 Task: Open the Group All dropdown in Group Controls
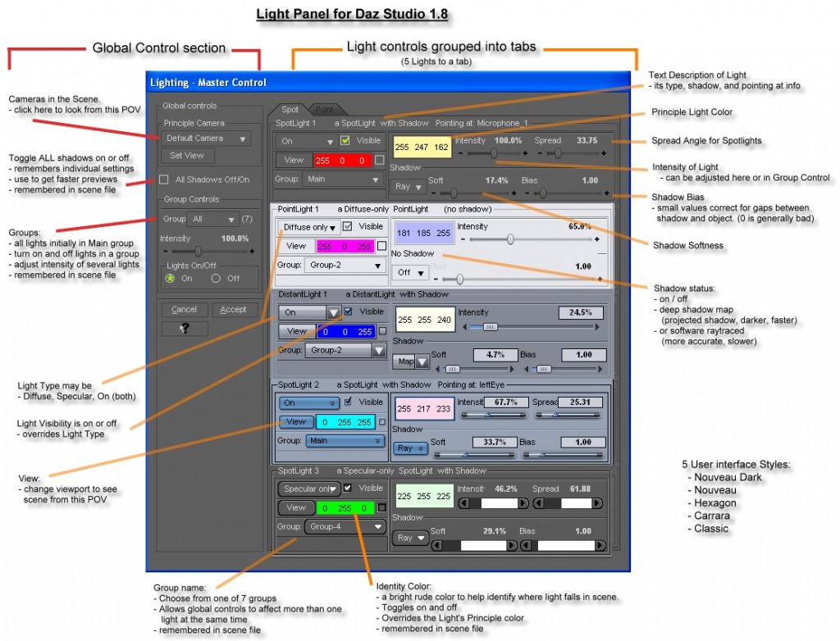[x=214, y=219]
